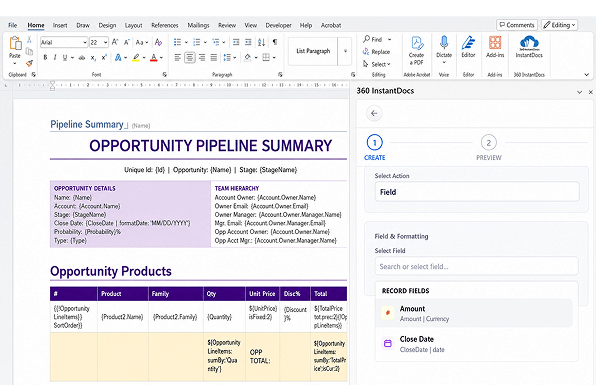Open the font size dropdown
The width and height of the screenshot is (596, 385).
(x=106, y=42)
